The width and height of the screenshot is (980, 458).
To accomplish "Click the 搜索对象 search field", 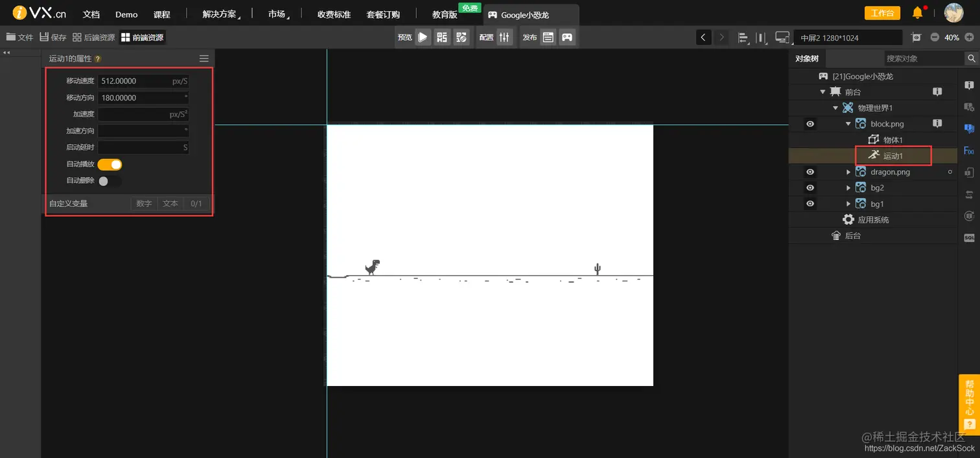I will (x=924, y=58).
